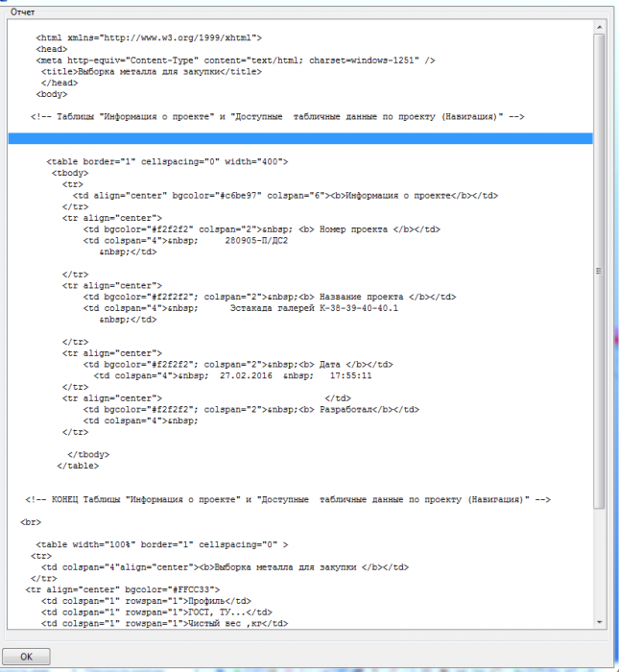Click the date 27.02.2016 line
The image size is (619, 672).
232,375
